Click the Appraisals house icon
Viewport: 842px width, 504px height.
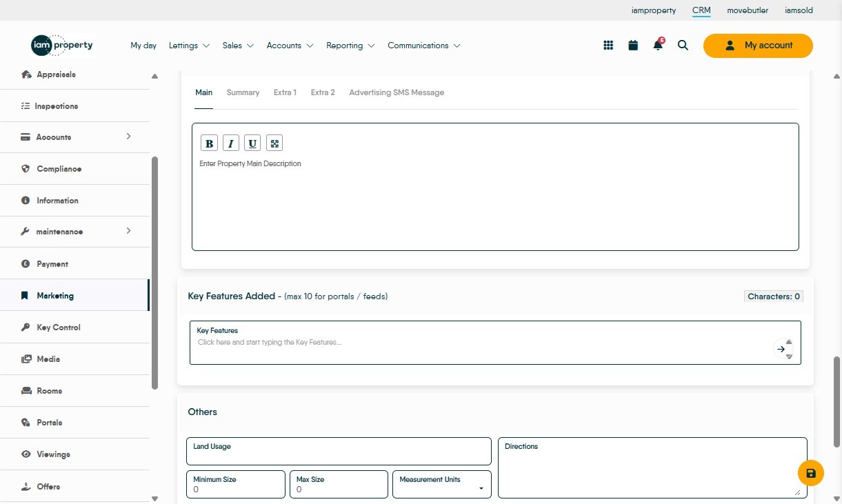26,74
